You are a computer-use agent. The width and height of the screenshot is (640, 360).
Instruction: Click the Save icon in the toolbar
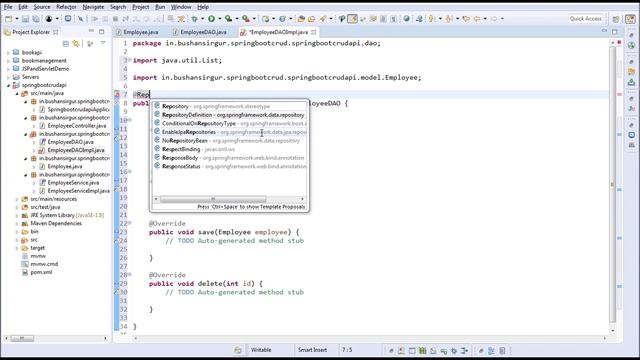click(25, 19)
